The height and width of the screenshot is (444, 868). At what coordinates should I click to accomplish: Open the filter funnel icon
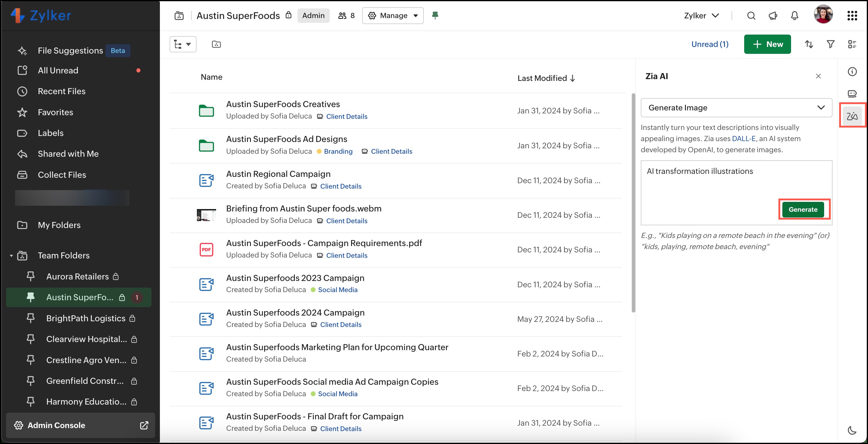(x=830, y=44)
